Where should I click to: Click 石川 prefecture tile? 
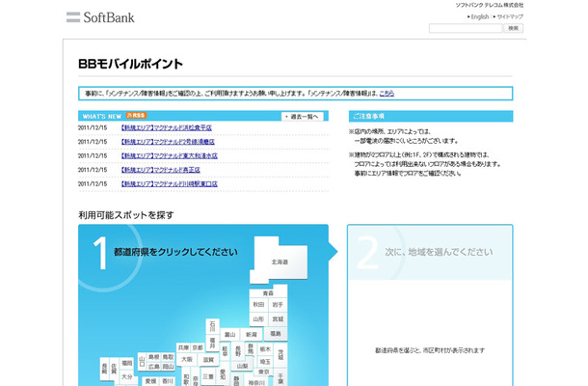click(x=213, y=326)
